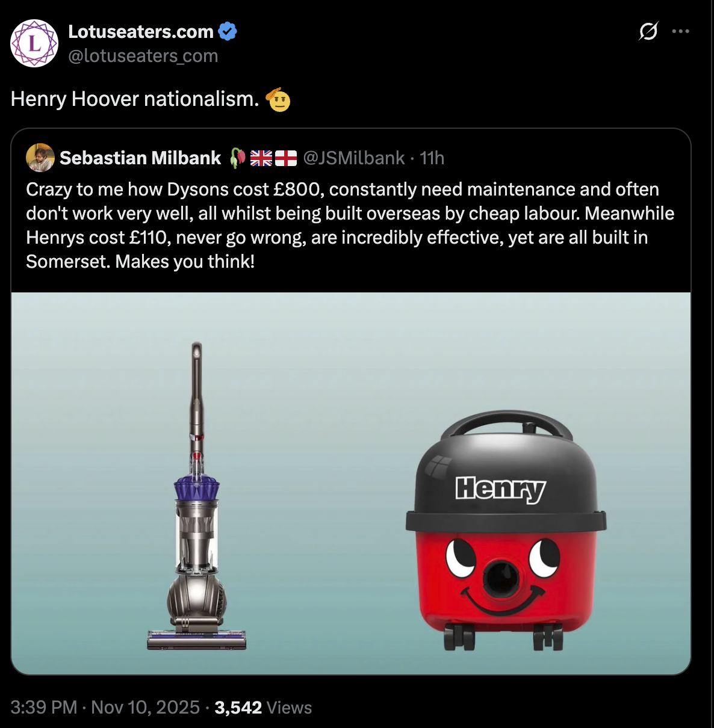
Task: Click Sebastian Milbank's small avatar
Action: point(40,158)
